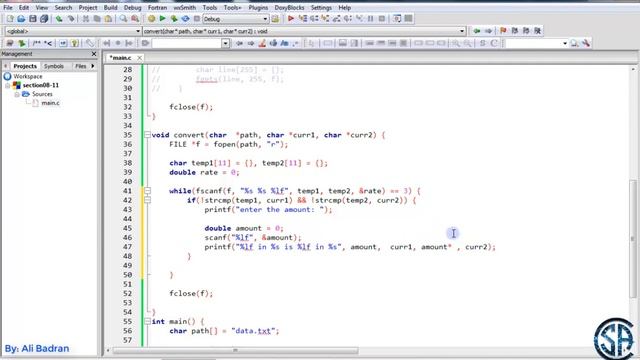Cut selection with scissors icon

click(x=86, y=19)
